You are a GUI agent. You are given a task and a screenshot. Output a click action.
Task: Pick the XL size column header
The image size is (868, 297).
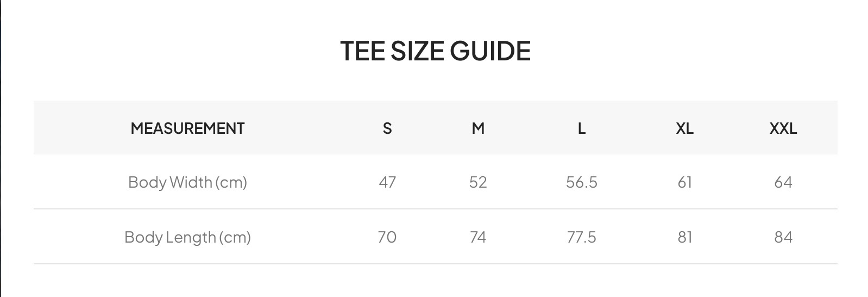point(684,128)
